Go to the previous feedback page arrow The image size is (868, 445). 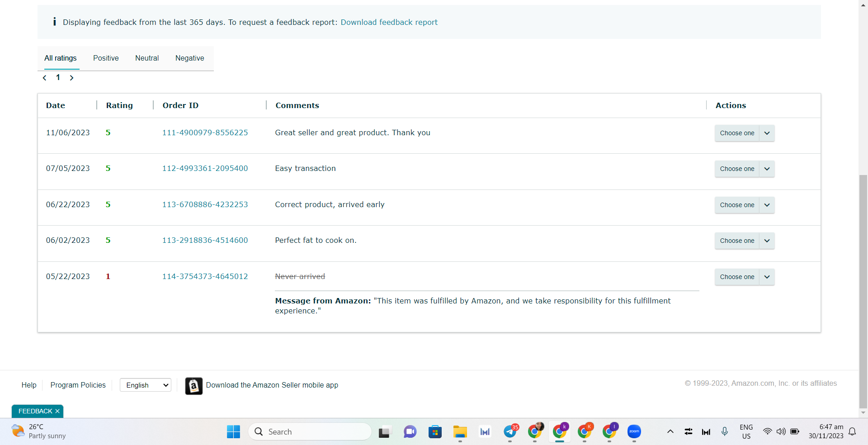(x=44, y=78)
